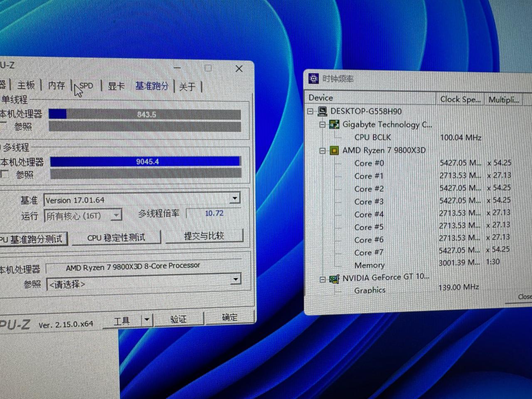Click the single-thread 843.5 score bar

[145, 114]
